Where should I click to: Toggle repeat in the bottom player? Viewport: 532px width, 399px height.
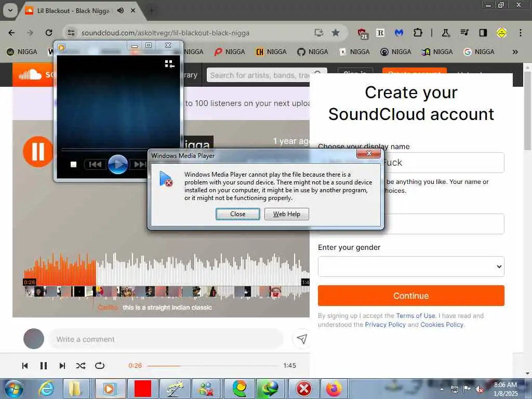[100, 365]
